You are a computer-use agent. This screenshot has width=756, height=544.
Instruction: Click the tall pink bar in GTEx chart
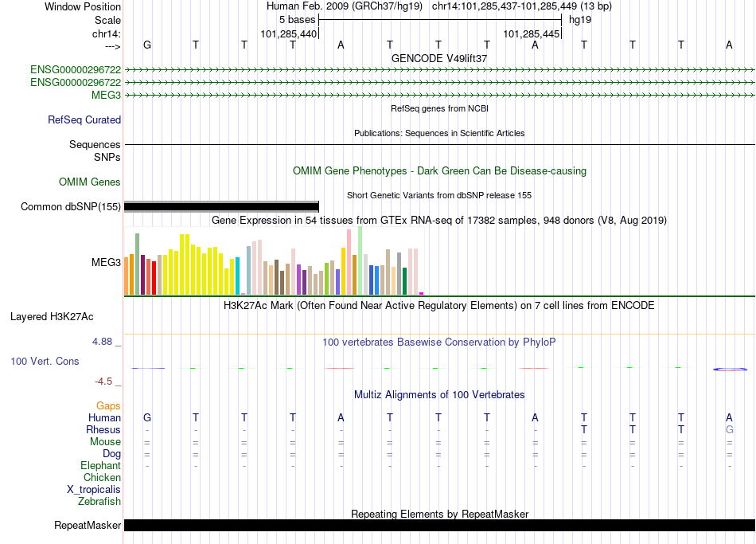[349, 262]
